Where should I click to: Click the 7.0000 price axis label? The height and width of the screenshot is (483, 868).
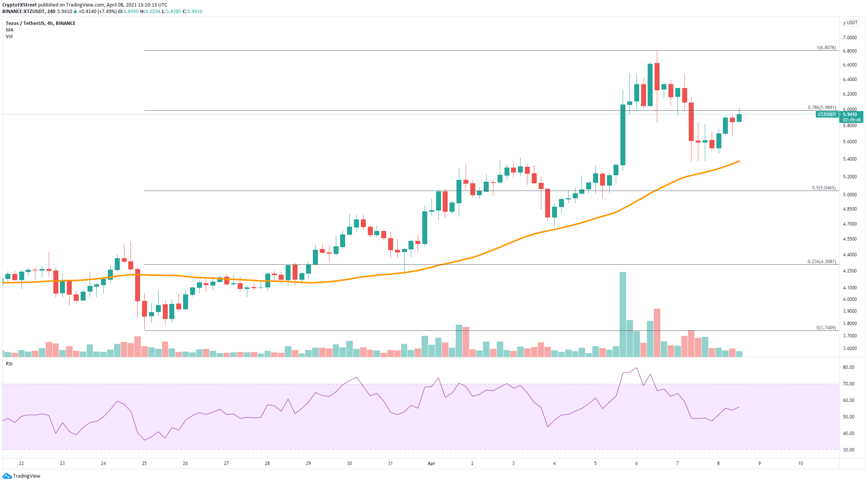850,38
